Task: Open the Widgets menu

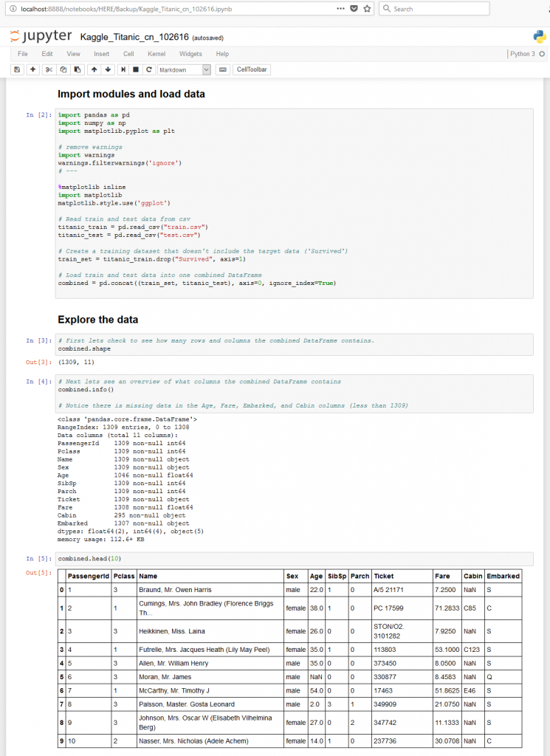Action: point(190,54)
